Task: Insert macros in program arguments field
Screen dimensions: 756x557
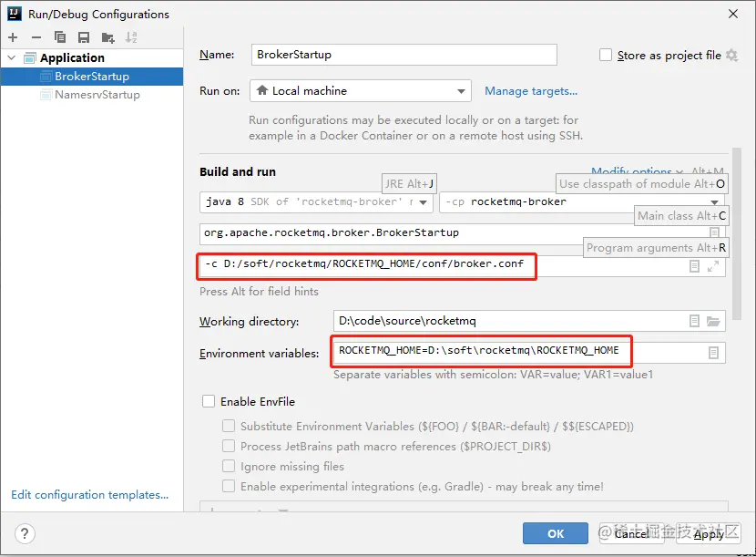Action: pos(694,266)
